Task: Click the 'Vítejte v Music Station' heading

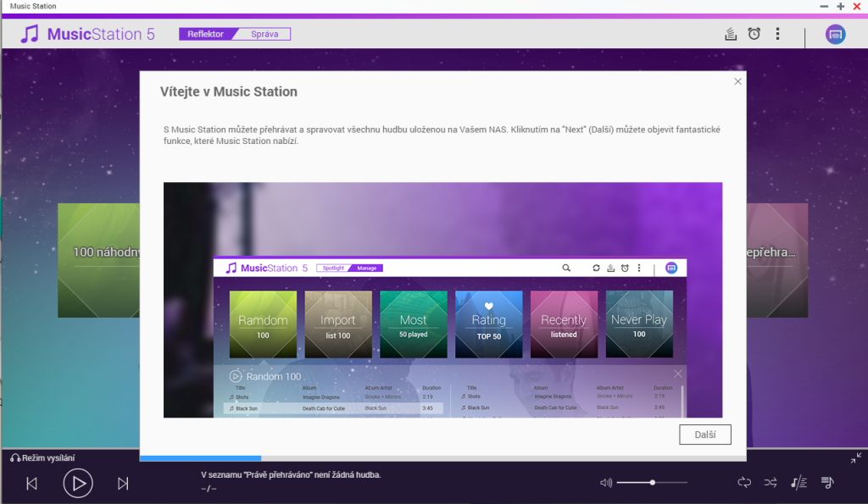Action: (x=229, y=91)
